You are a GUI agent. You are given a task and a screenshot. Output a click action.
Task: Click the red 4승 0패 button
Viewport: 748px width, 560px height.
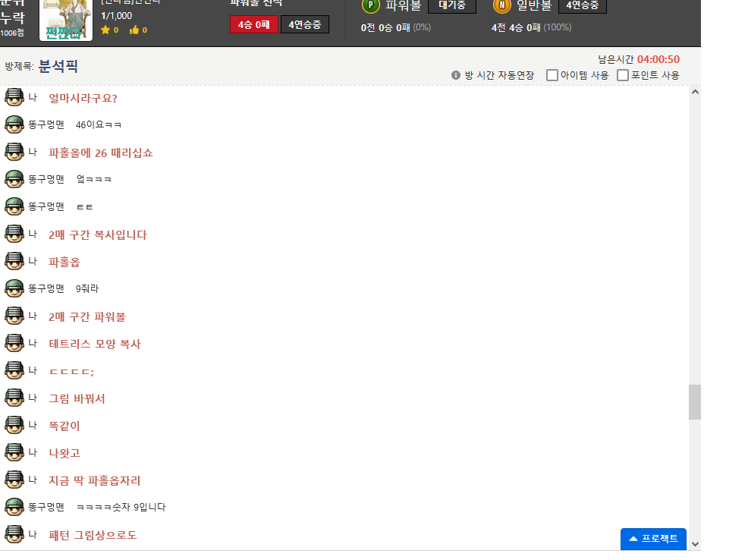click(x=254, y=25)
